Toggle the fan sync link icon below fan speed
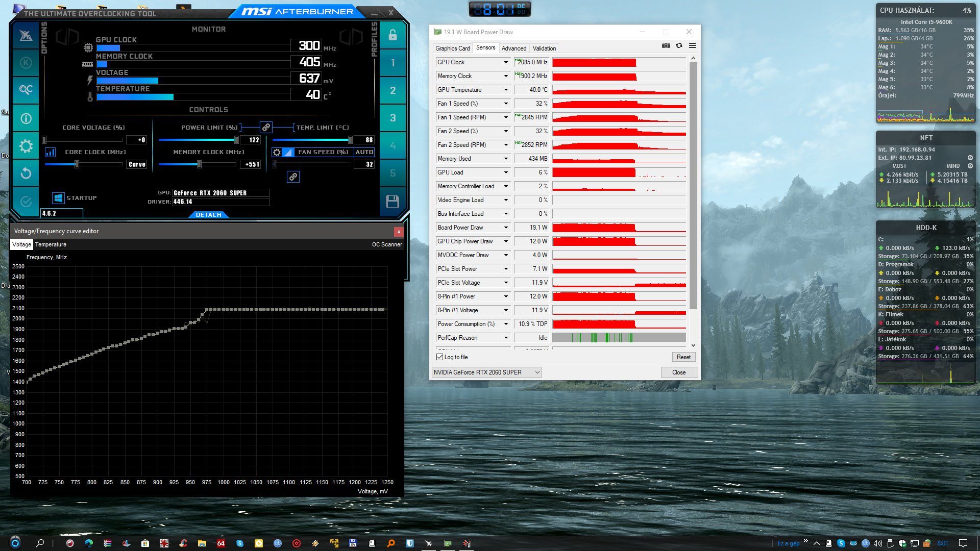Image resolution: width=980 pixels, height=551 pixels. click(x=293, y=177)
